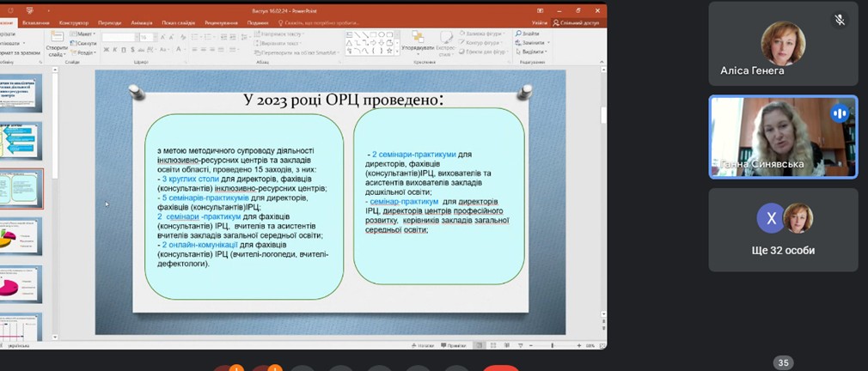Click Знайти find button

point(528,33)
